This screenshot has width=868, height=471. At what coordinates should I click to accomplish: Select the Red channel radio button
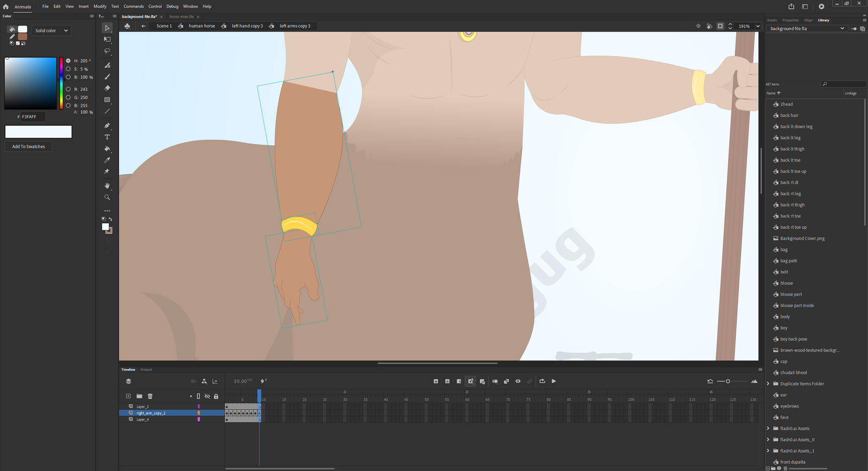68,89
